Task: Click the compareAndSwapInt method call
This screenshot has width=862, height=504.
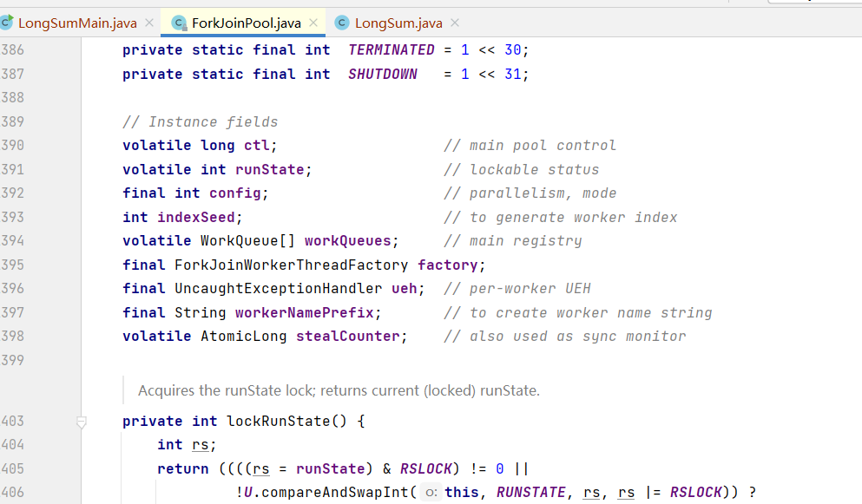Action: coord(334,493)
